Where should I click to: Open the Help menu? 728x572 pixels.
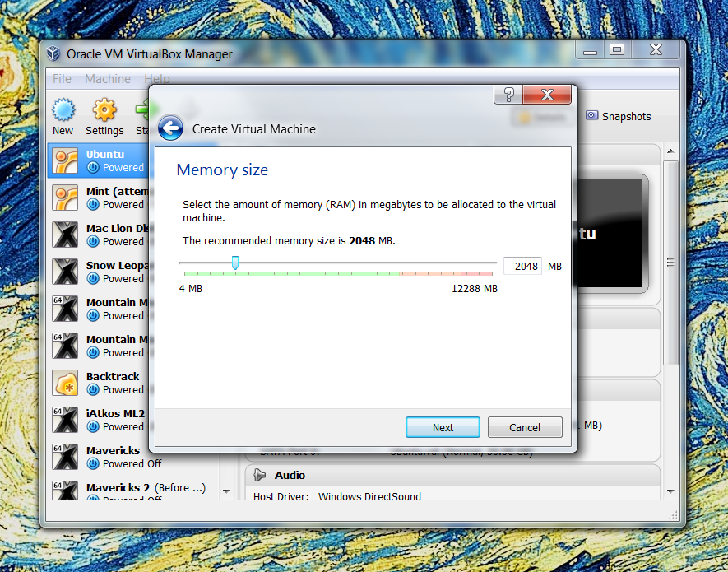[x=157, y=79]
